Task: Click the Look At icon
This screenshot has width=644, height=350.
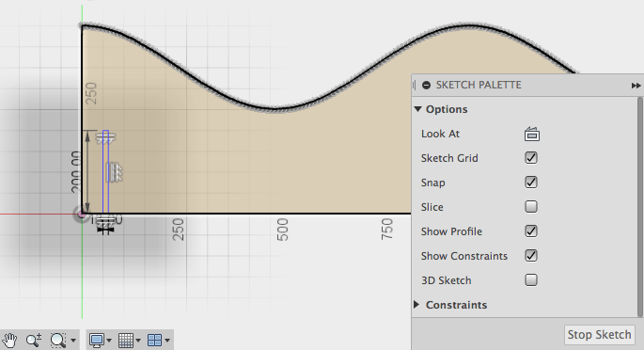Action: tap(532, 134)
